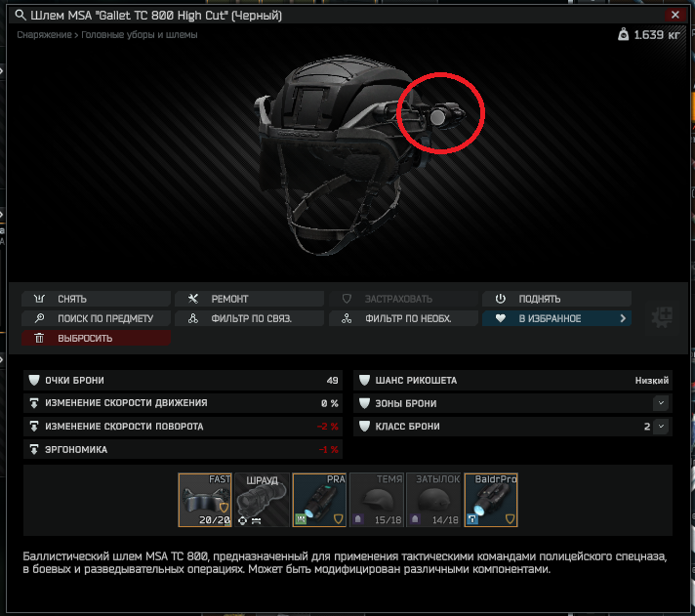Viewport: 695px width, 616px height.
Task: Select the ЗАТЫЛОК armor plate slot
Action: click(434, 500)
